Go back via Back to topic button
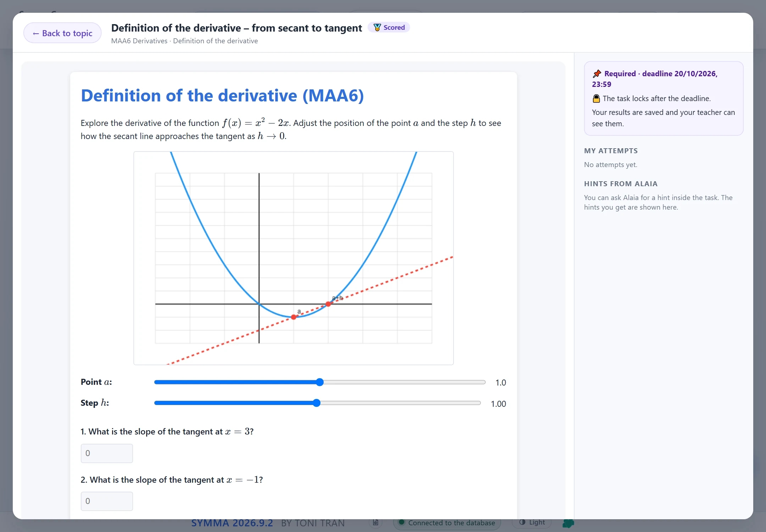766x532 pixels. click(62, 33)
